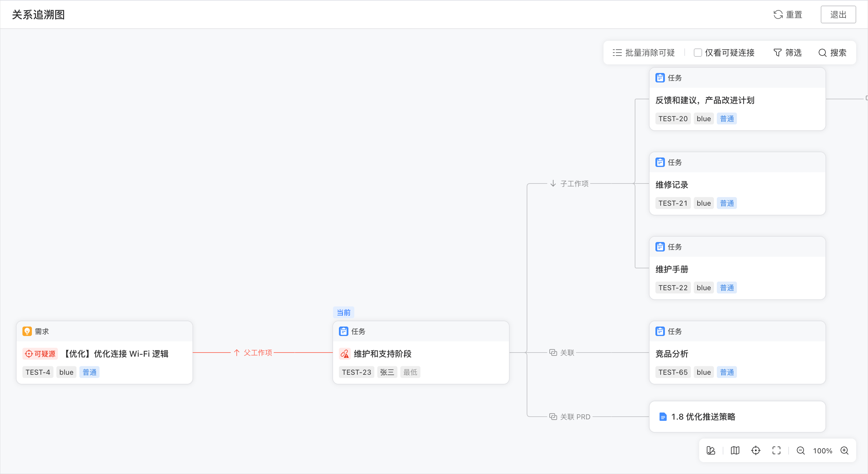Zoom in using the plus magnifier
The image size is (868, 474).
844,450
